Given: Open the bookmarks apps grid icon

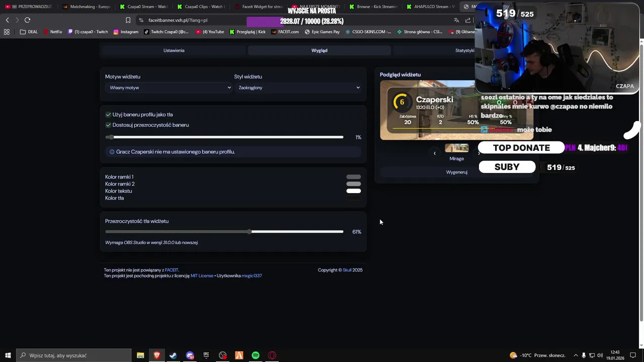Looking at the screenshot, I should point(7,32).
